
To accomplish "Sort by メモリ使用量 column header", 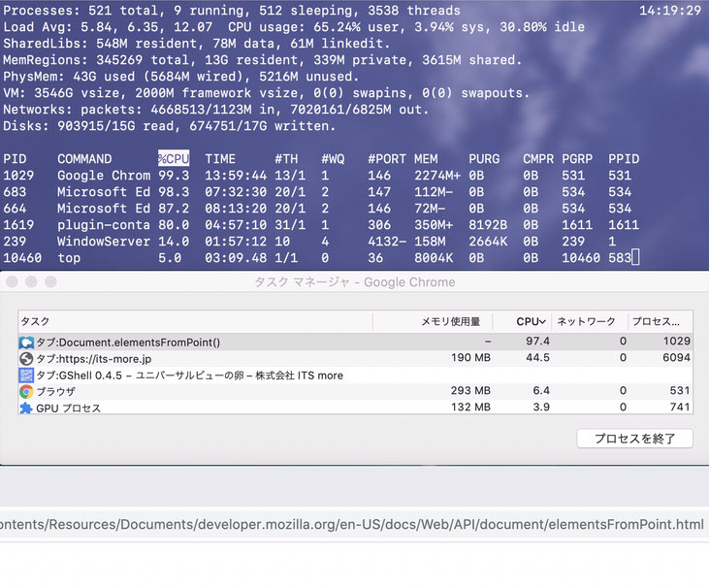I will 449,321.
